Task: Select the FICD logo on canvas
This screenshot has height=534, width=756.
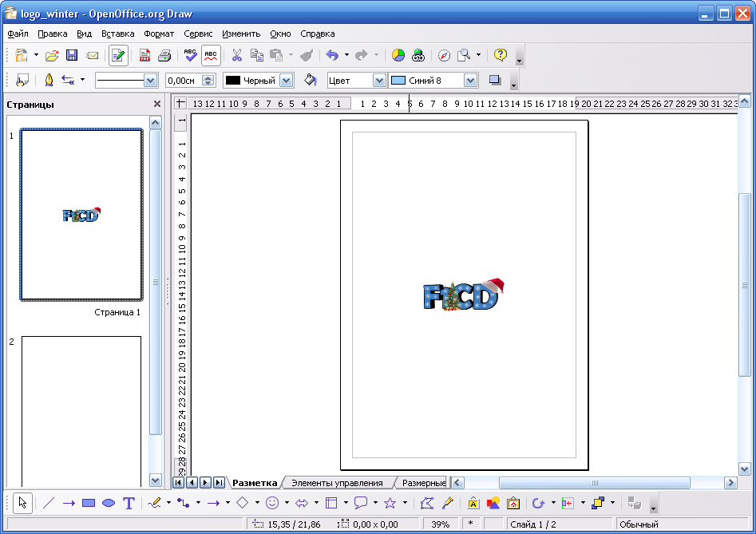Action: [463, 295]
